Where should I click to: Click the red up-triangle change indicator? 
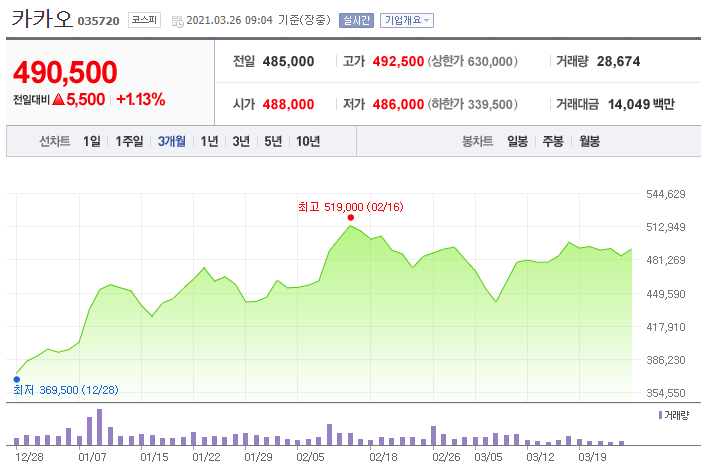click(x=59, y=99)
